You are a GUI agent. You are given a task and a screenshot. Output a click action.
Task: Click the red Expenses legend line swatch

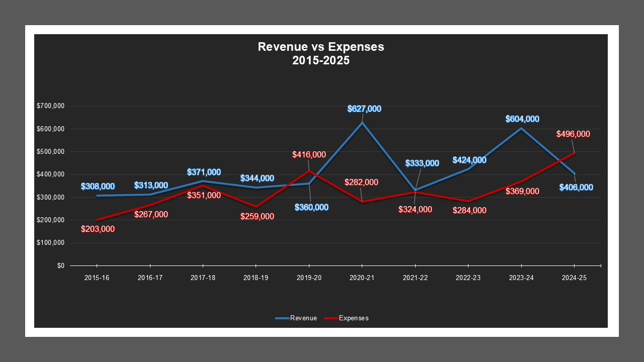331,318
